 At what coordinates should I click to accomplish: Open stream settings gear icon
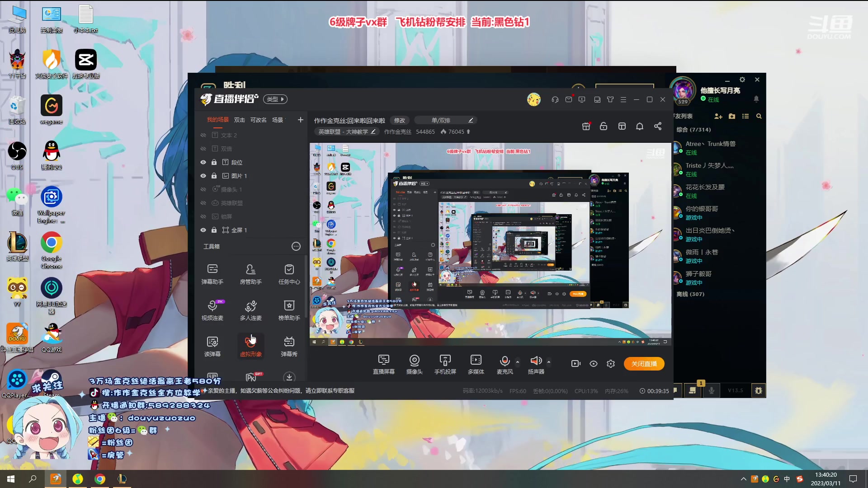(x=611, y=364)
